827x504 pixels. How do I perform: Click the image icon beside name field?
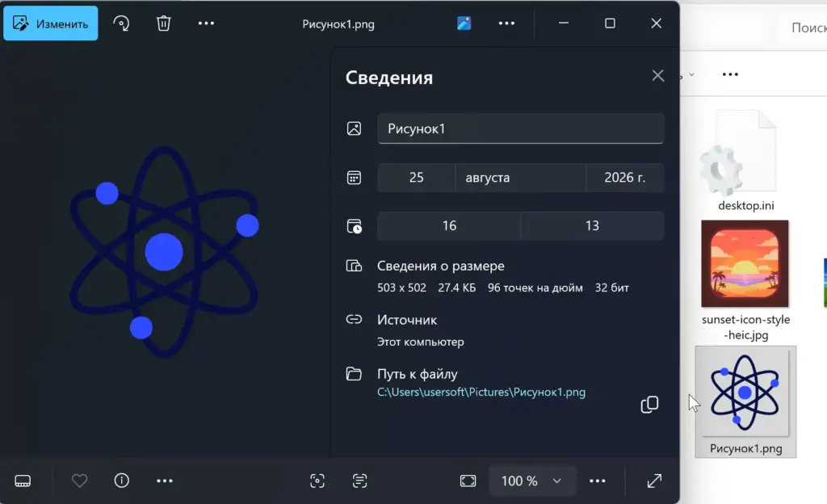(x=354, y=128)
